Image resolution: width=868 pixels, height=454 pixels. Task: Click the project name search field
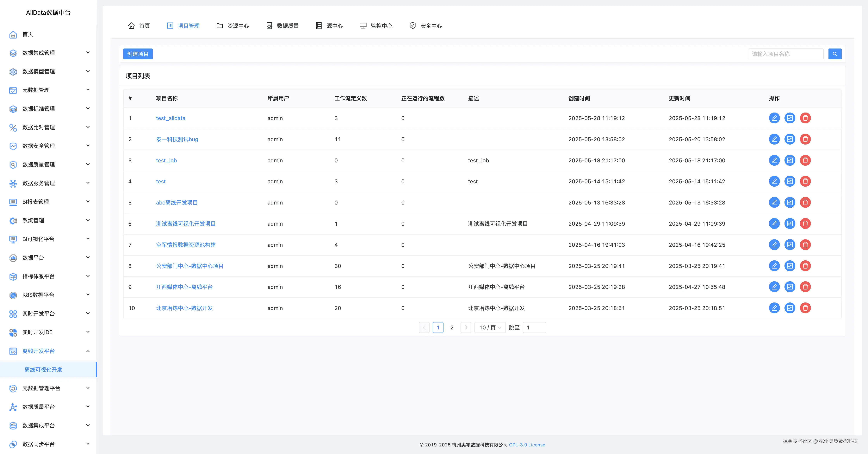(785, 54)
